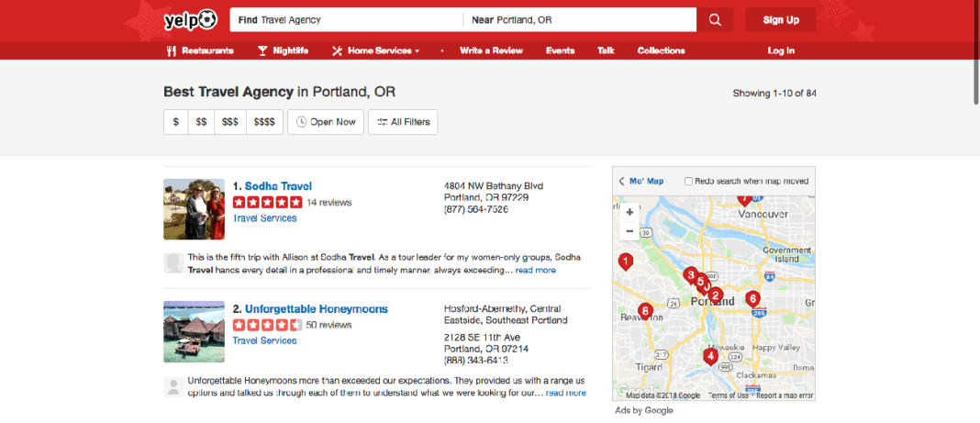The image size is (980, 423).
Task: Select the $$ price filter
Action: (201, 122)
